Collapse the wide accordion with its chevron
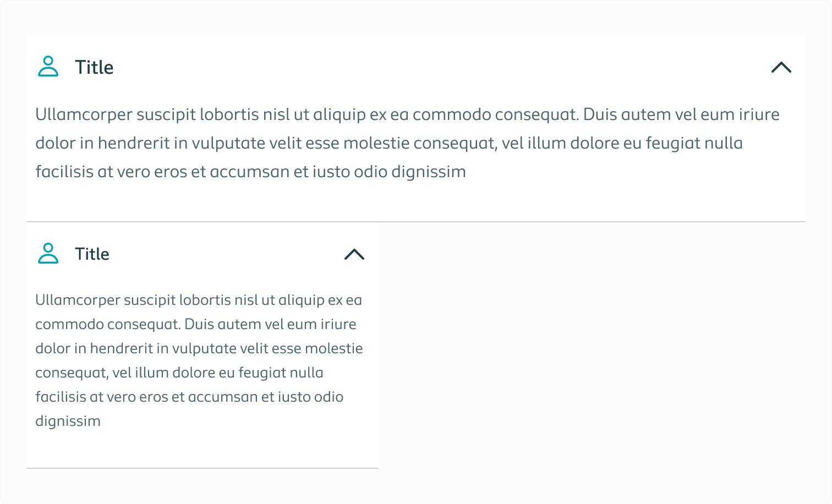Image resolution: width=832 pixels, height=504 pixels. pos(781,67)
